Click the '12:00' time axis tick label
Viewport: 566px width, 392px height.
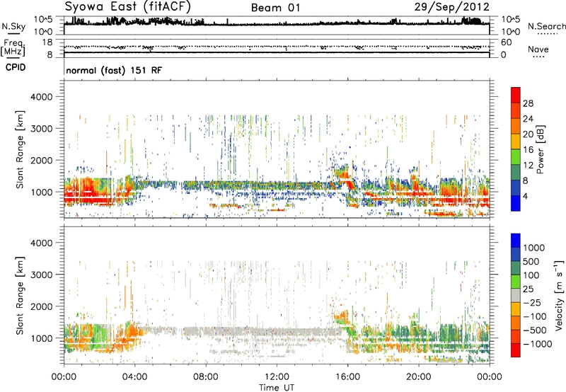click(277, 377)
